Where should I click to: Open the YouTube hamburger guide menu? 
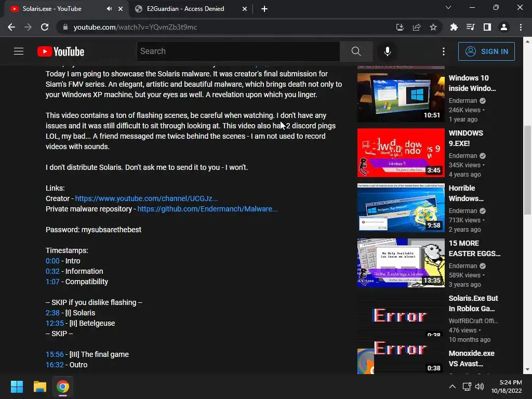click(19, 51)
